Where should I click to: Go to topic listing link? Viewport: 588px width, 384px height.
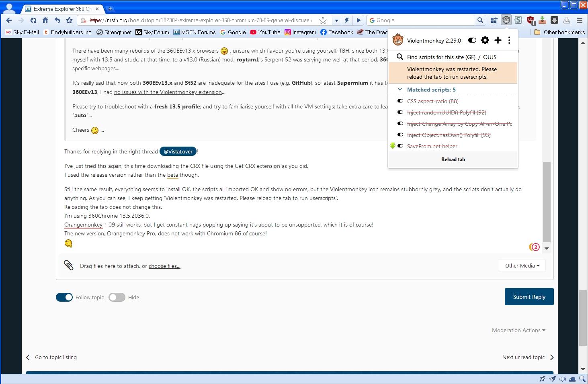pos(51,357)
